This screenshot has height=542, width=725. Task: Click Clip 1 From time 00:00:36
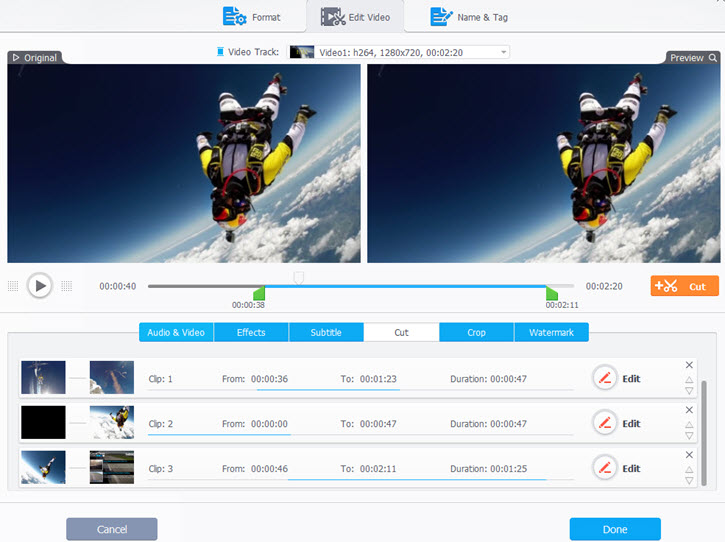pyautogui.click(x=270, y=379)
